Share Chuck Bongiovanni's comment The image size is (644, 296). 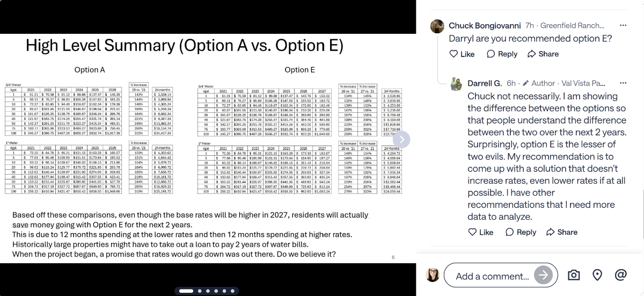[x=543, y=54]
